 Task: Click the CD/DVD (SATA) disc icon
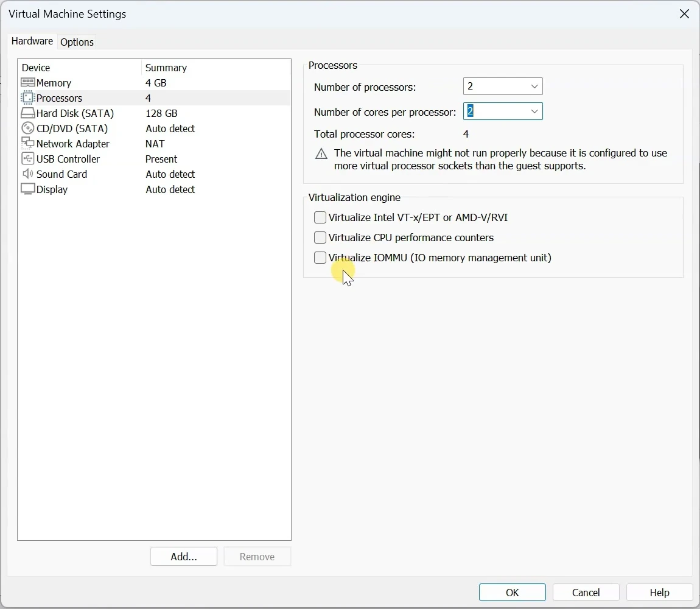click(27, 128)
